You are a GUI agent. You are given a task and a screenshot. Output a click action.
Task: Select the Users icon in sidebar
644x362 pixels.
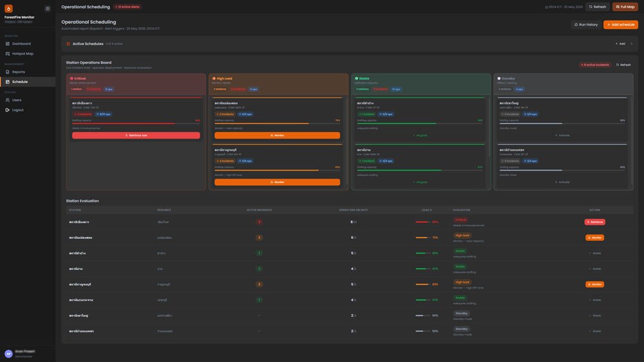point(7,100)
